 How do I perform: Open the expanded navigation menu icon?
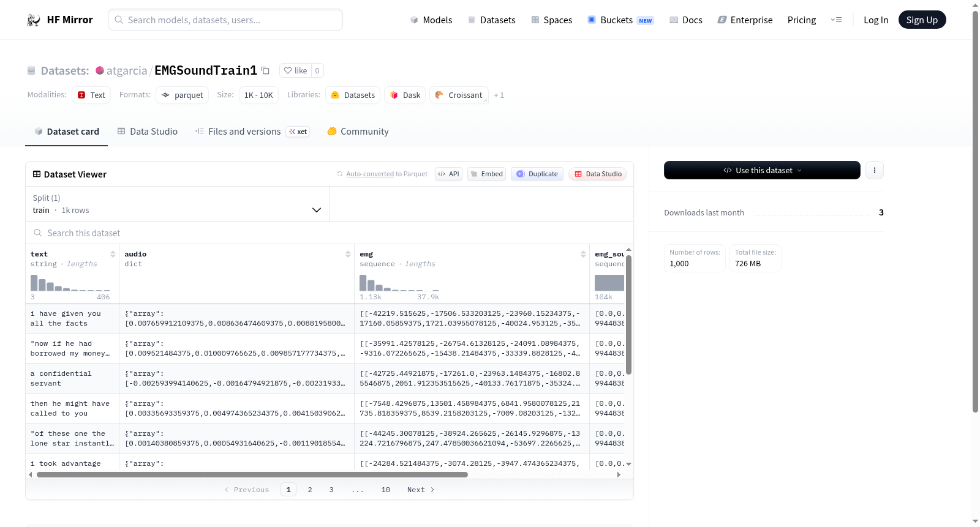coord(836,20)
